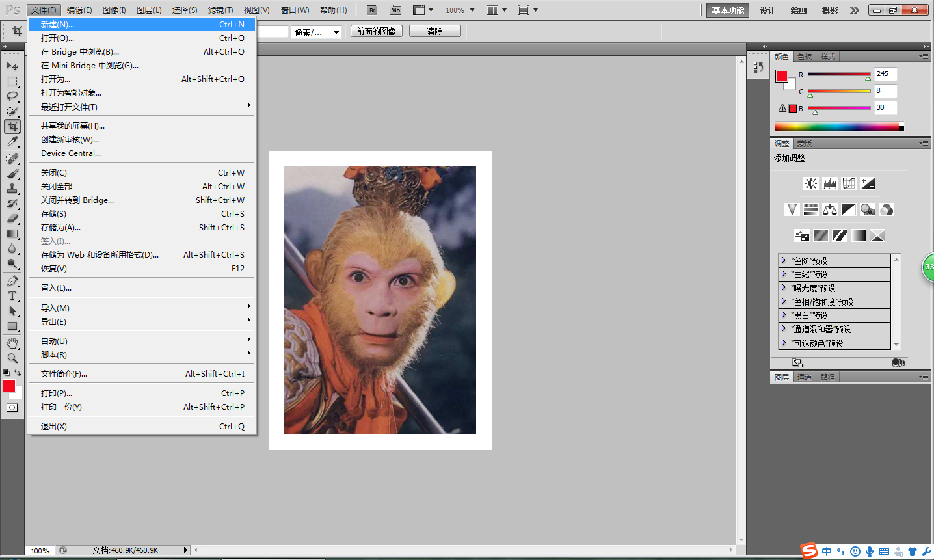The image size is (934, 560).
Task: Select the Spot Healing Brush tool
Action: 12,159
